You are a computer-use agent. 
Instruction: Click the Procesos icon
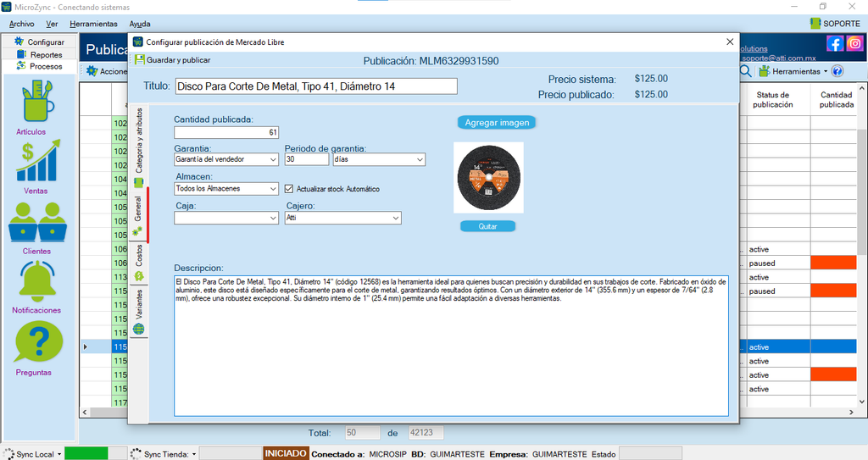tap(21, 66)
